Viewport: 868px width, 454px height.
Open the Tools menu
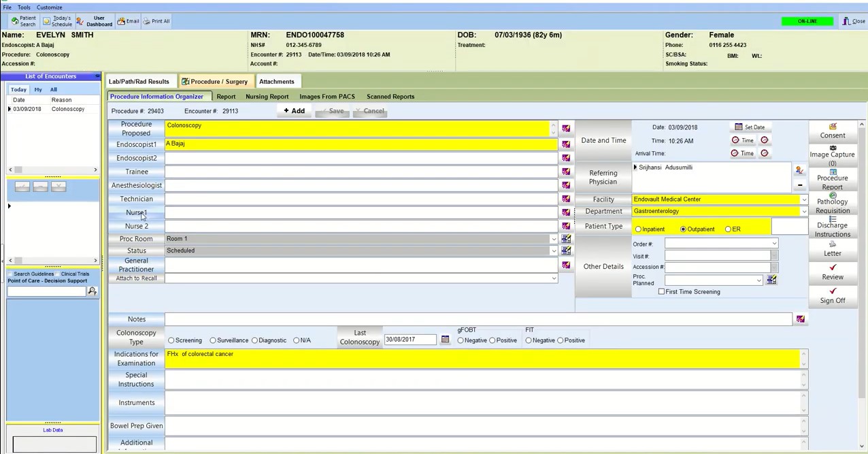point(24,7)
